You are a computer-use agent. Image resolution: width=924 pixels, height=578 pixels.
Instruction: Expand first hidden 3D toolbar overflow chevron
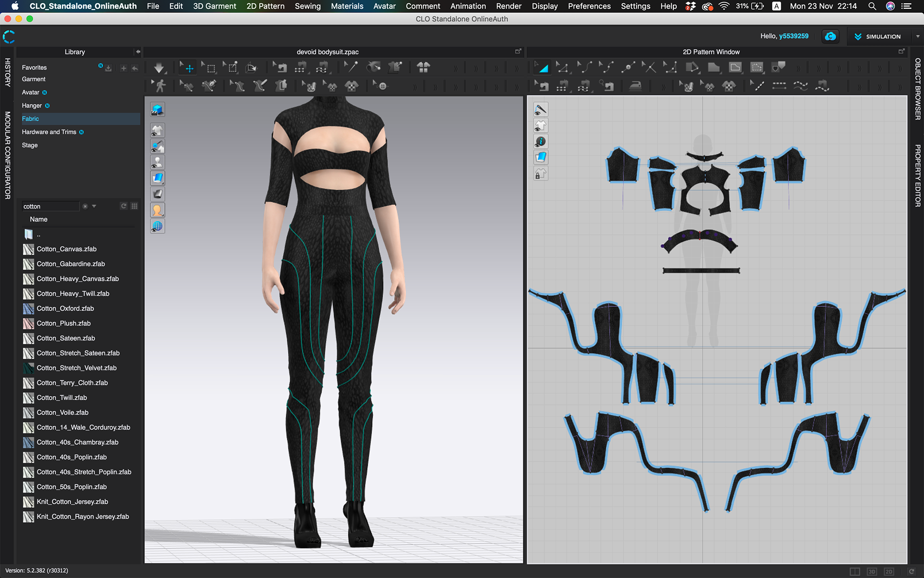click(455, 68)
